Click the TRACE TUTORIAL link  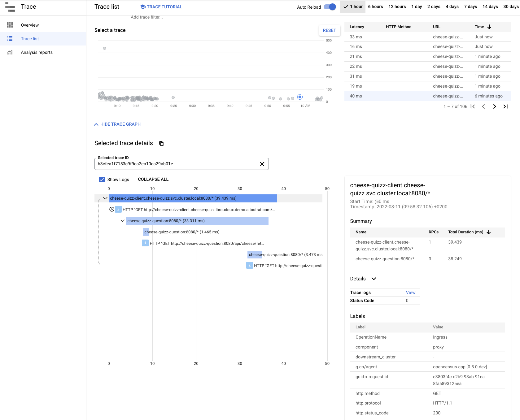pyautogui.click(x=161, y=7)
